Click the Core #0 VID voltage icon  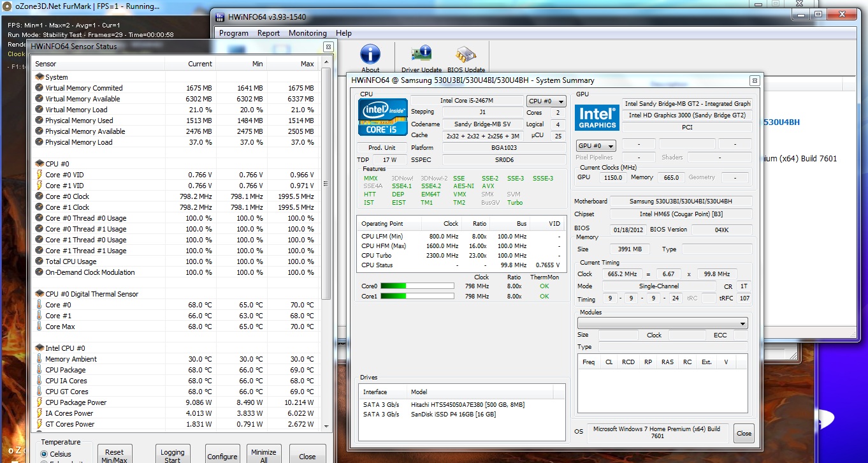40,175
